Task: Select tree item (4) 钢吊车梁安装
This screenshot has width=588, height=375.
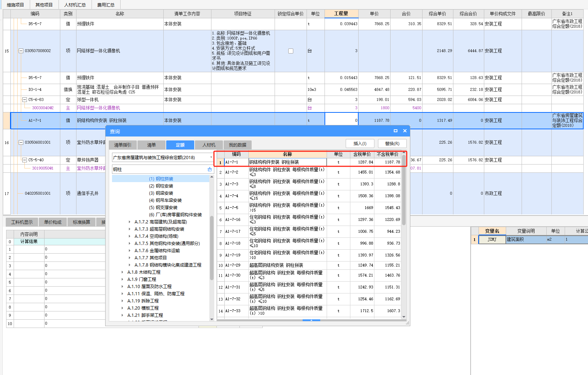Action: pyautogui.click(x=165, y=200)
